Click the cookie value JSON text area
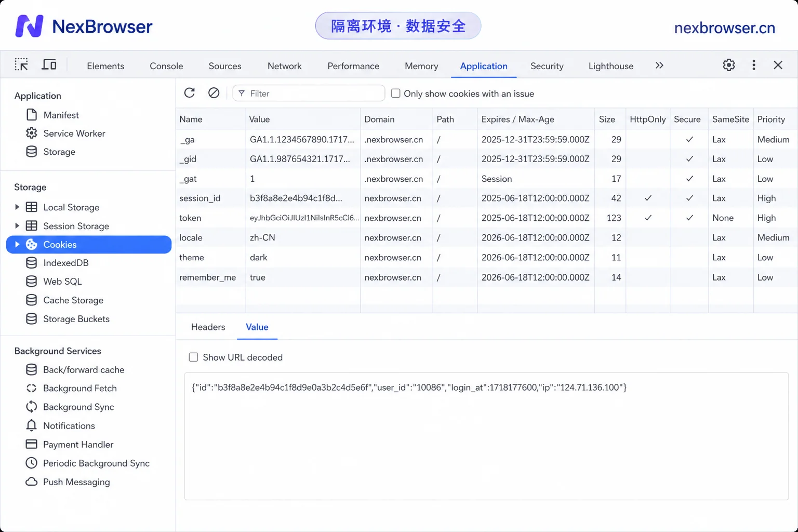 (486, 436)
